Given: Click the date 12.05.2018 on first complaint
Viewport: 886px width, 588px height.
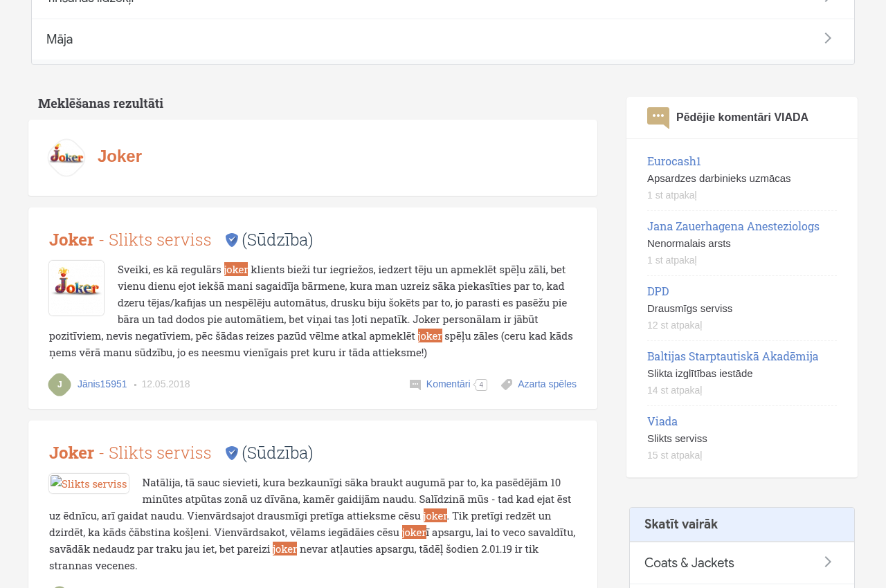Looking at the screenshot, I should [x=165, y=384].
